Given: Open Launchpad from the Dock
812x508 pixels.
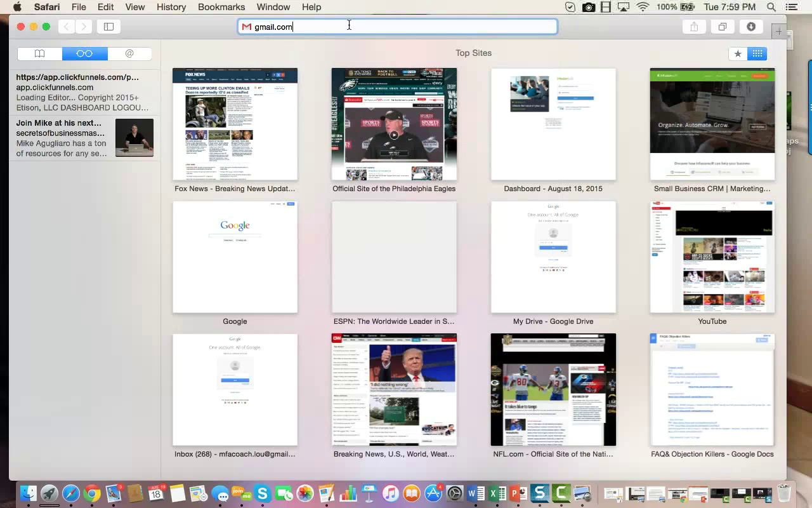Looking at the screenshot, I should [x=49, y=493].
